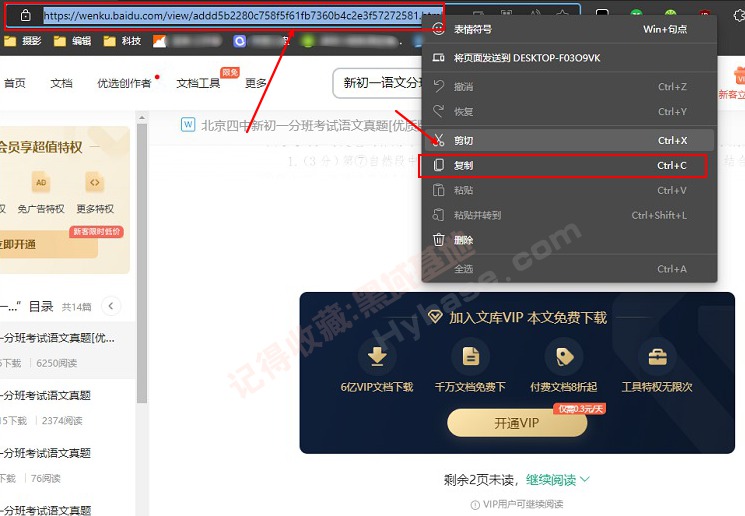The width and height of the screenshot is (745, 516).
Task: Click the trash icon next to 删除
Action: point(439,240)
